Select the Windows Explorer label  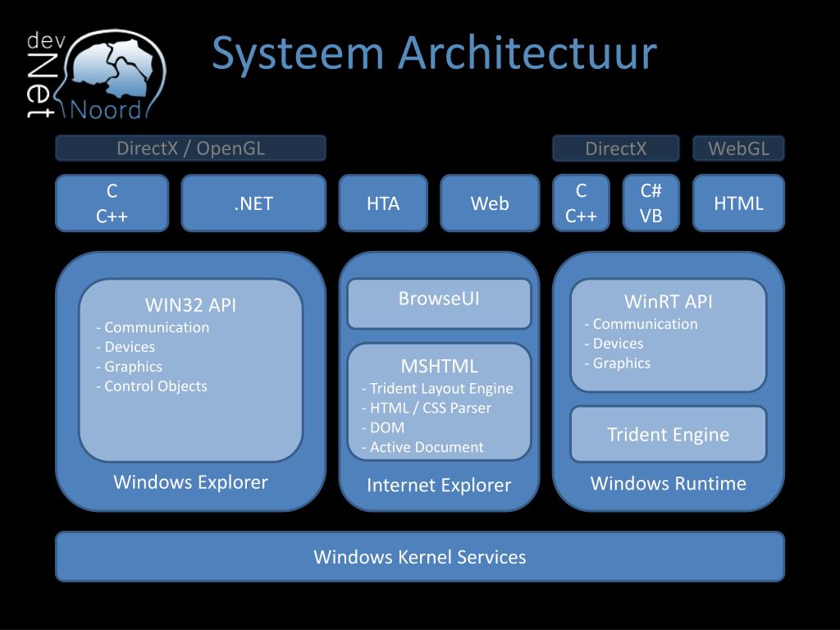[190, 482]
